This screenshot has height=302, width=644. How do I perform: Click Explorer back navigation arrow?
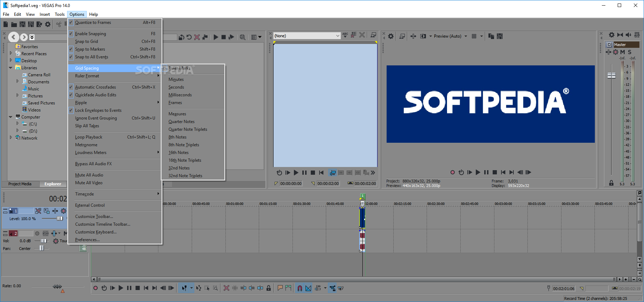coord(13,37)
